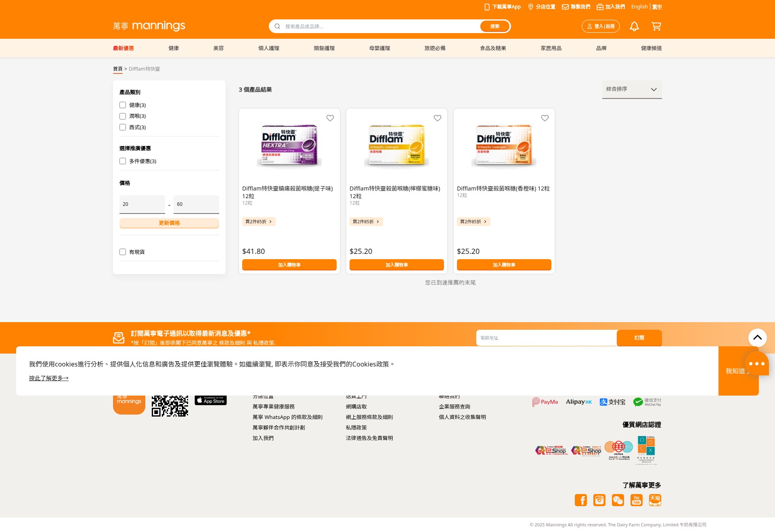Open the chat bubble widget

click(757, 364)
